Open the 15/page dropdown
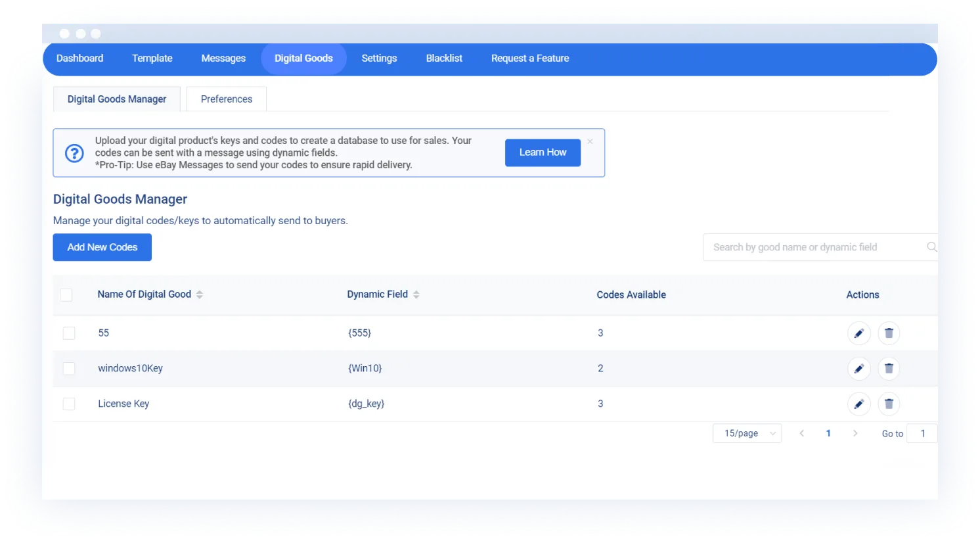 tap(747, 433)
